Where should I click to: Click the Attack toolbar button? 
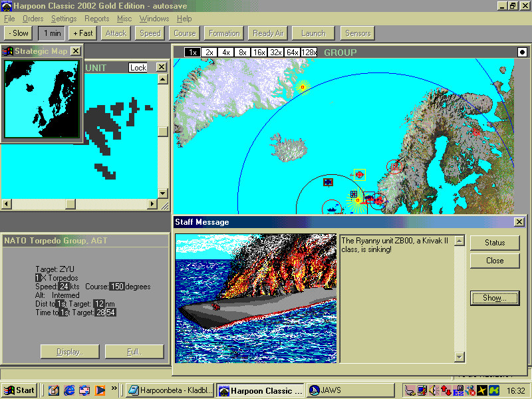116,33
